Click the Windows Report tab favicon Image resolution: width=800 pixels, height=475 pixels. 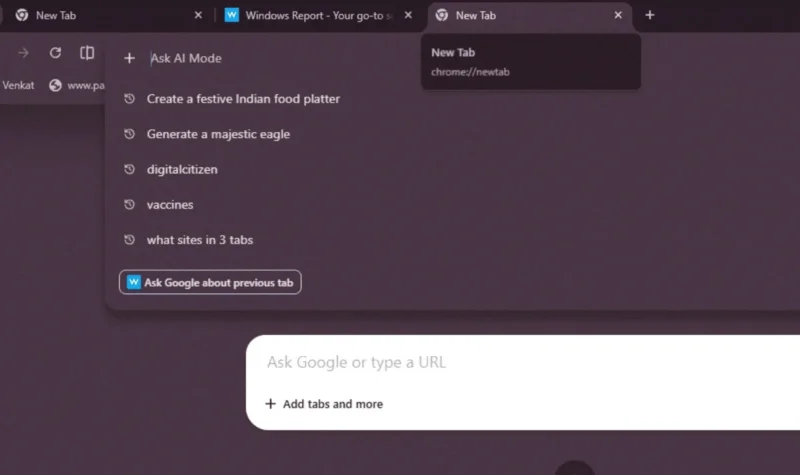[x=232, y=15]
